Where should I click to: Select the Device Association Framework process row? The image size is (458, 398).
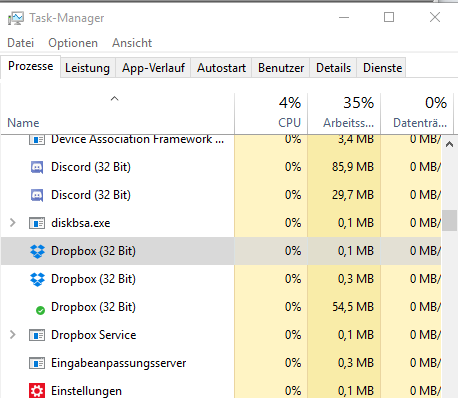(x=221, y=139)
